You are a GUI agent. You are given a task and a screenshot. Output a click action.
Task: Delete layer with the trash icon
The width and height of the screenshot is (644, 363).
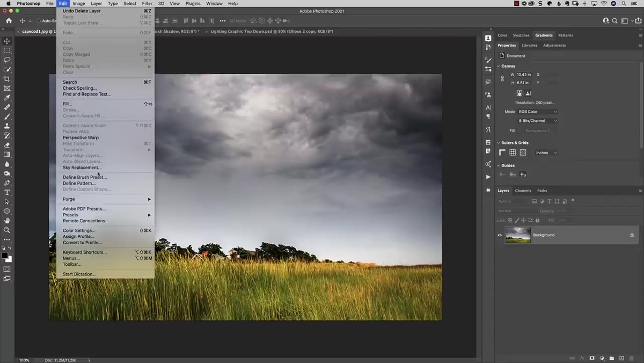click(631, 358)
